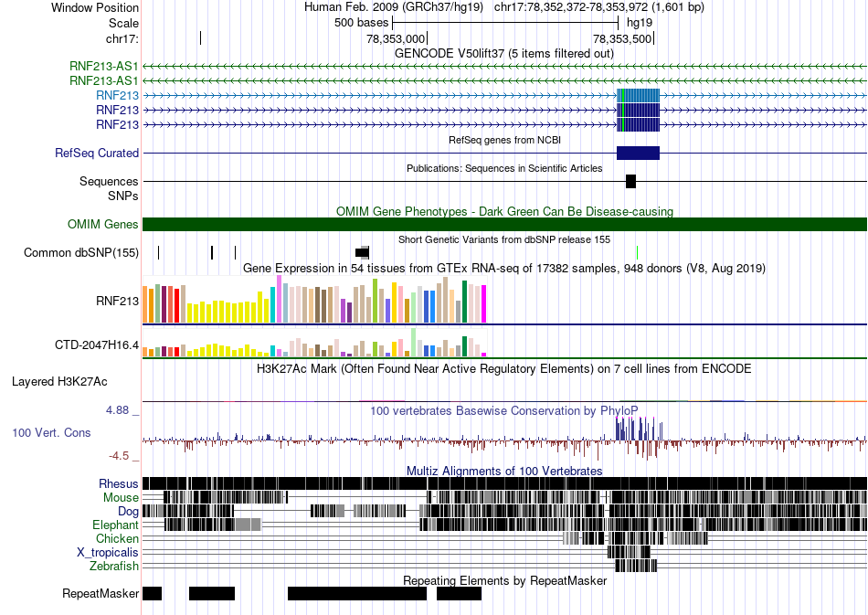
Task: Click the Zebrafish alignment label
Action: 114,567
